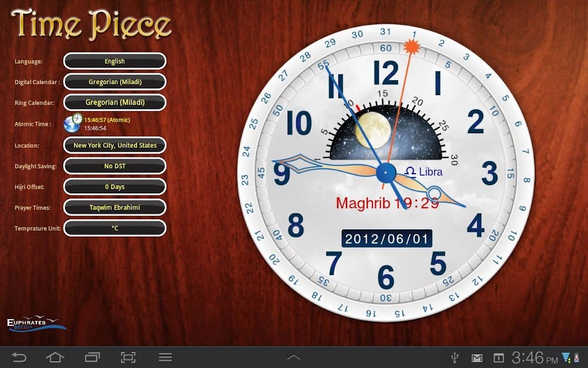Open the Ring Calendar Gregorian selector
Image resolution: width=588 pixels, height=368 pixels.
pyautogui.click(x=114, y=103)
